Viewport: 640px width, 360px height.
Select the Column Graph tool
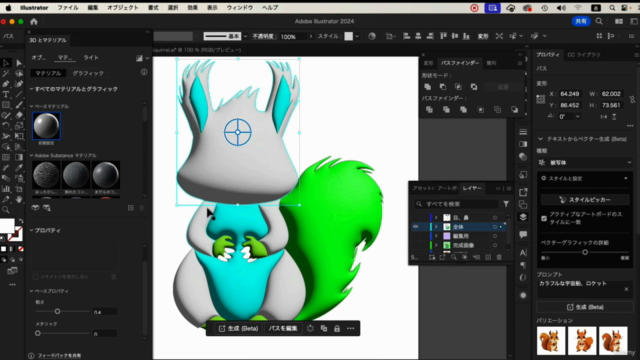[x=6, y=189]
